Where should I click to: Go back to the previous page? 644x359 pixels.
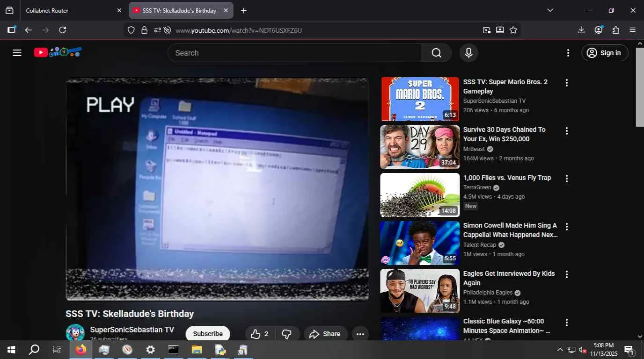point(29,30)
